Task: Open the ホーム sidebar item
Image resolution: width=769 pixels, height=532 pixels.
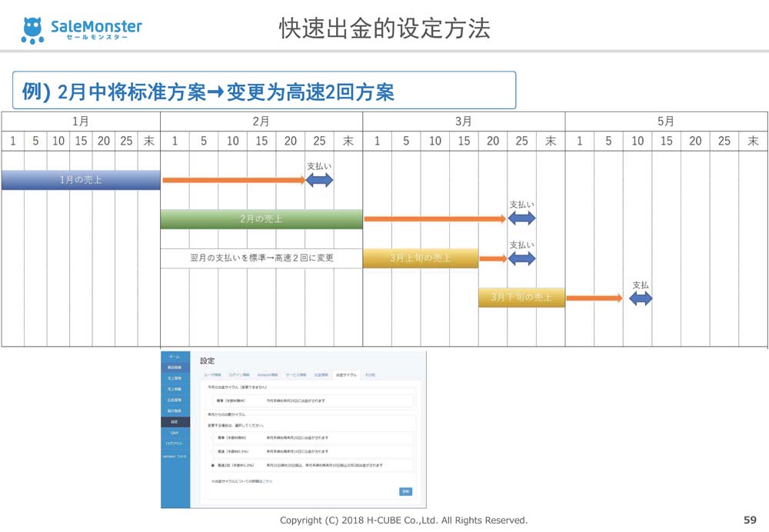Action: click(175, 357)
